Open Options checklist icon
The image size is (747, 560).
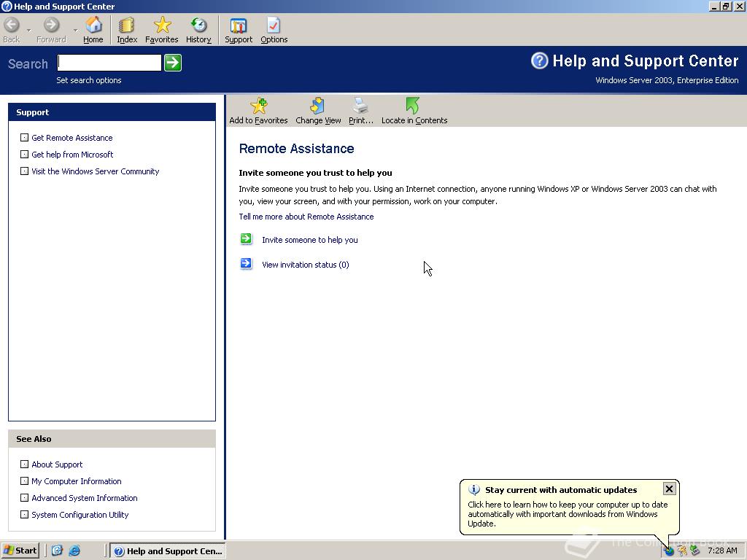pos(274,26)
